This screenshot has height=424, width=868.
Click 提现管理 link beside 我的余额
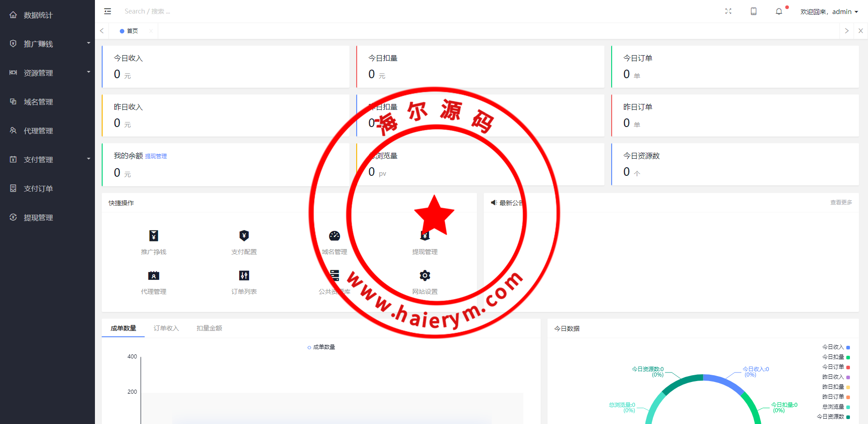point(156,156)
